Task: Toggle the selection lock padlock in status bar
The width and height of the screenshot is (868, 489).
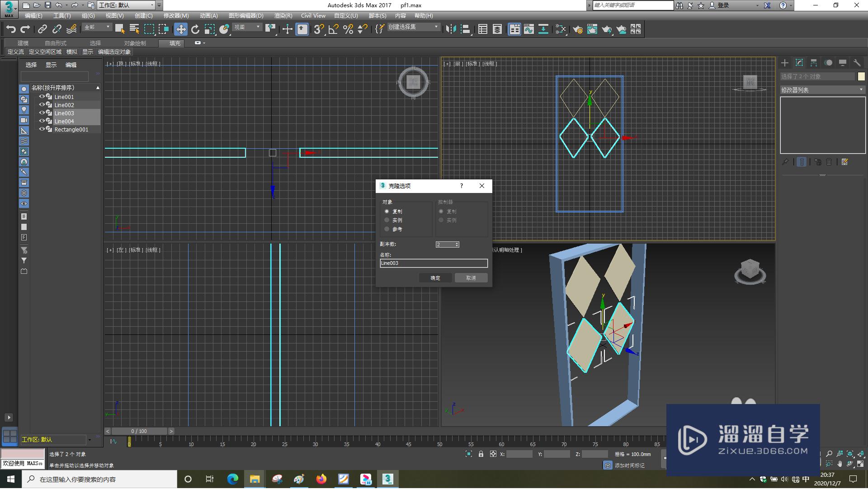Action: 481,454
